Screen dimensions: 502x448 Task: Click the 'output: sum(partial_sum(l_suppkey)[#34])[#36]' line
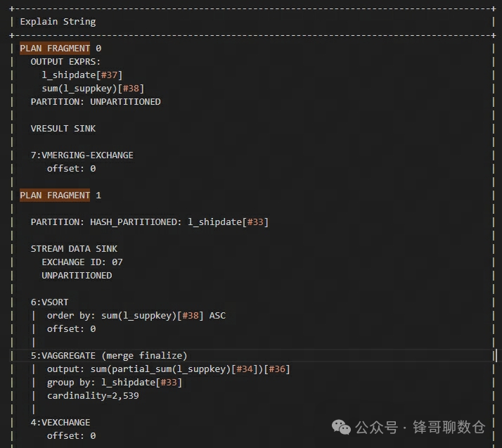(x=169, y=369)
